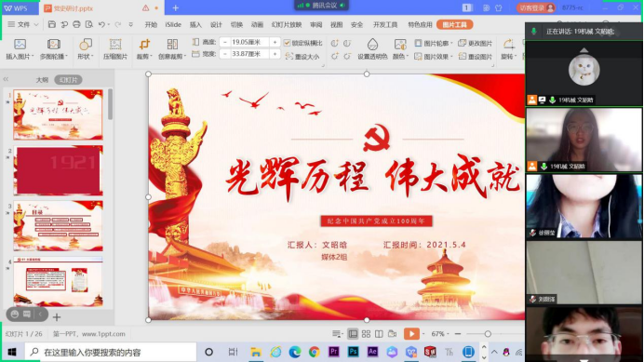Click the Save icon in quick toolbar
Viewport: 644px width, 362px height.
[52, 24]
